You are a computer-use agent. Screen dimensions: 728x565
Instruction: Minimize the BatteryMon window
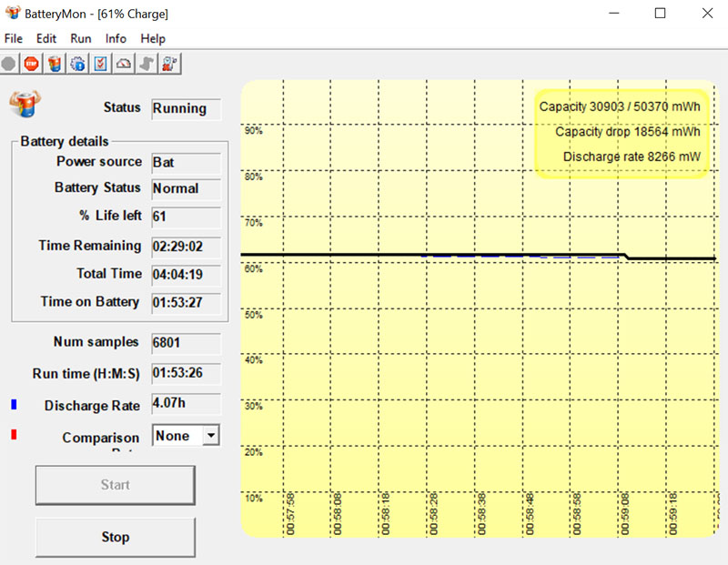pyautogui.click(x=614, y=13)
